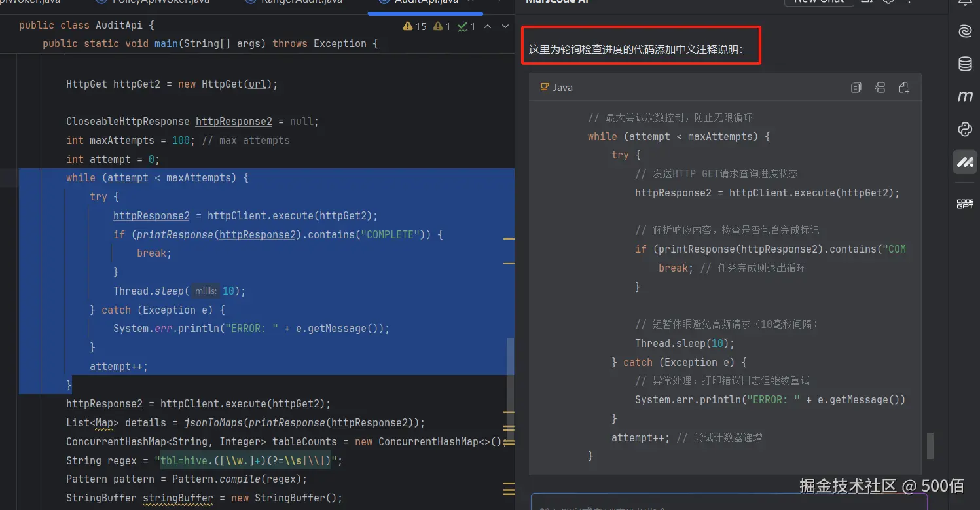Click the 'millis:' inlay hint
980x510 pixels.
pos(206,291)
